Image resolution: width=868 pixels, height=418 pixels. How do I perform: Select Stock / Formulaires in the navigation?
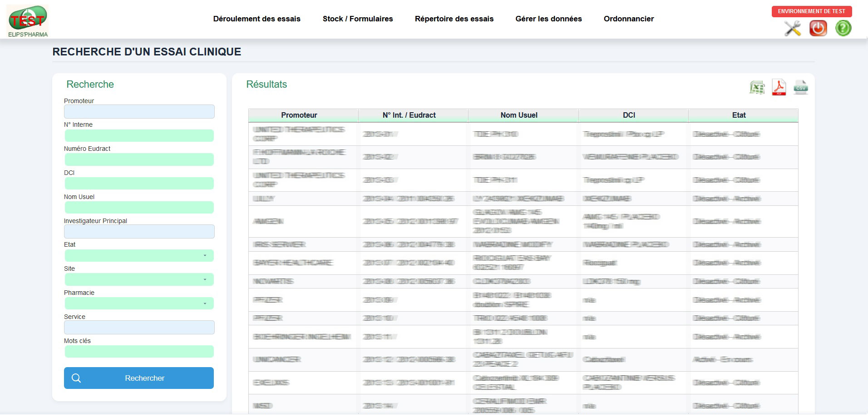pyautogui.click(x=358, y=19)
